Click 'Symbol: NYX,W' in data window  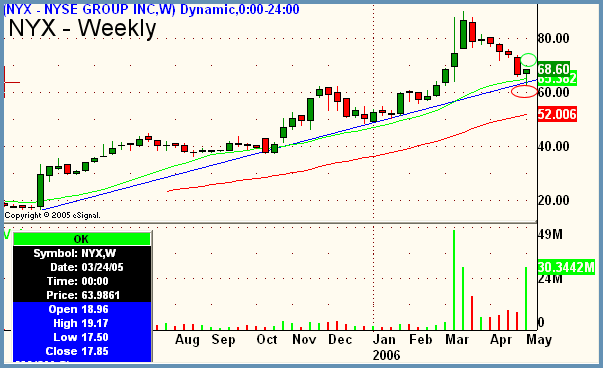(x=75, y=253)
